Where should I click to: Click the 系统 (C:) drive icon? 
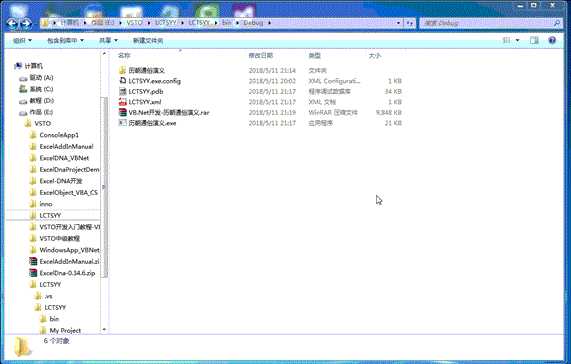pos(23,89)
